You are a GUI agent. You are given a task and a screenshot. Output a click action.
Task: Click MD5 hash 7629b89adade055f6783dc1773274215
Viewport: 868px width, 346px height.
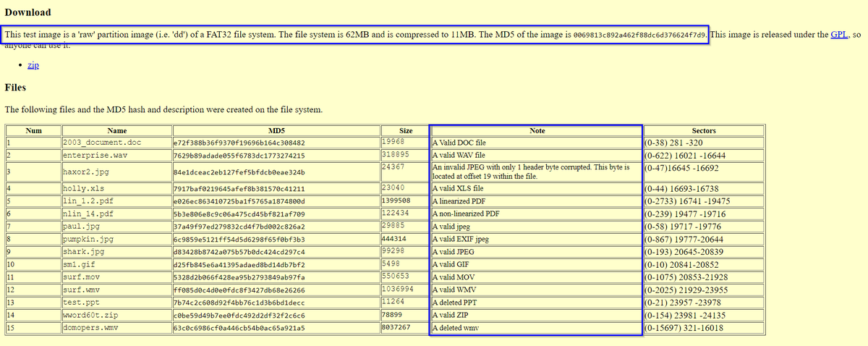(x=239, y=156)
